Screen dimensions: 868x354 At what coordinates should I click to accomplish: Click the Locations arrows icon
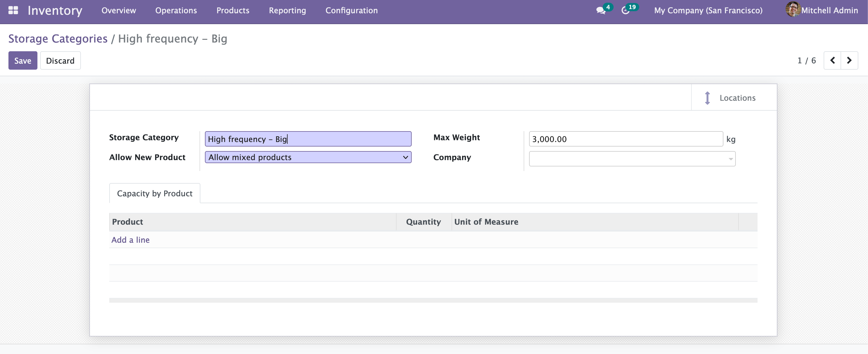707,98
